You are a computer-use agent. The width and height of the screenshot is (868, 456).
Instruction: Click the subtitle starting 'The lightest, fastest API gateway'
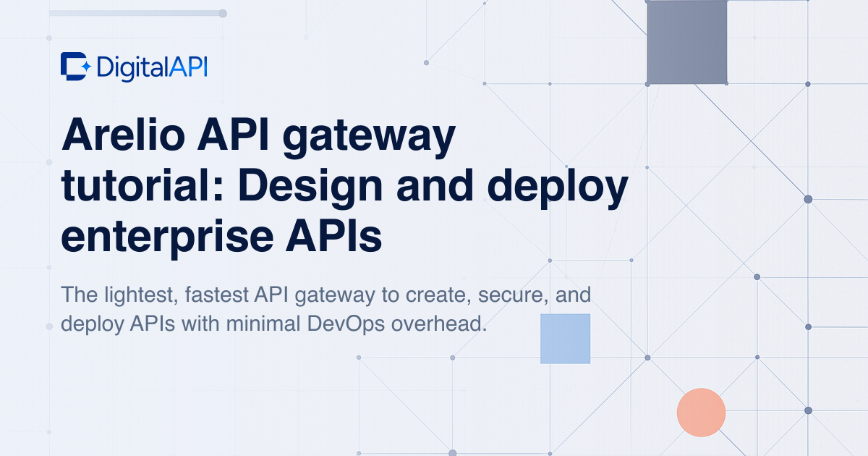[326, 309]
